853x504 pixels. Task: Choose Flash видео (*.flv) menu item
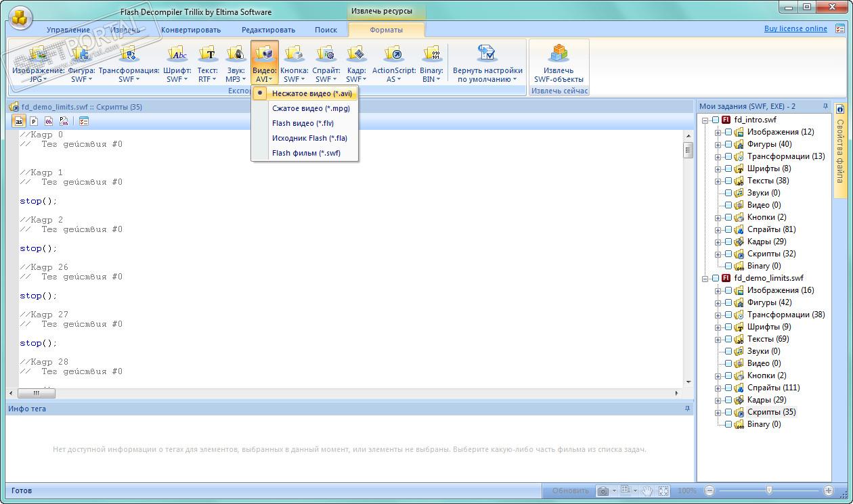pos(305,123)
